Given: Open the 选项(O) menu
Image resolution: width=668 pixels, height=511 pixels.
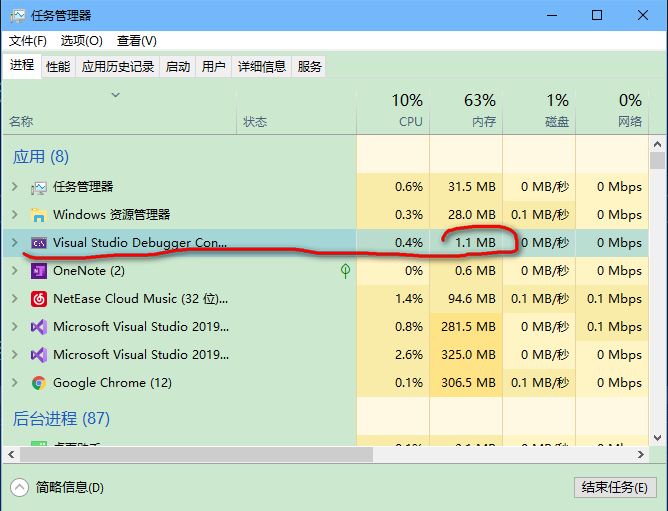Looking at the screenshot, I should pyautogui.click(x=82, y=41).
